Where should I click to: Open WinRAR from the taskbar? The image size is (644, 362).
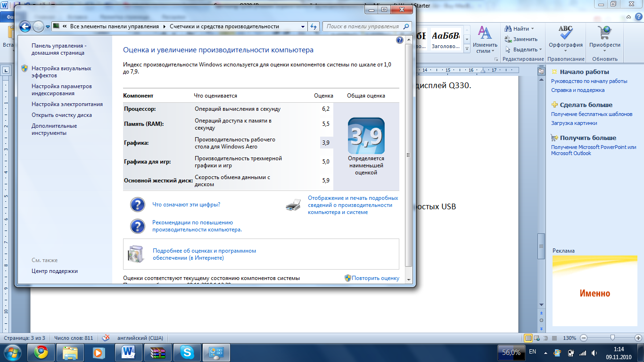pyautogui.click(x=157, y=352)
